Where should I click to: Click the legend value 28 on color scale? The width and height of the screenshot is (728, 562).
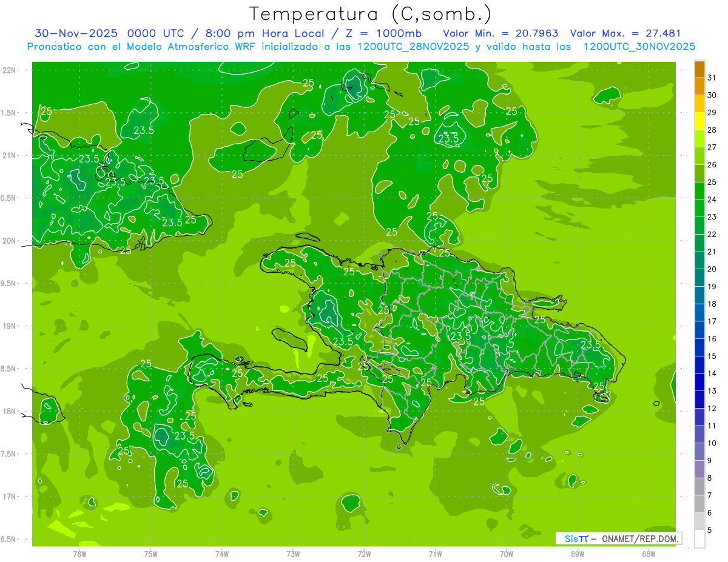[x=712, y=130]
